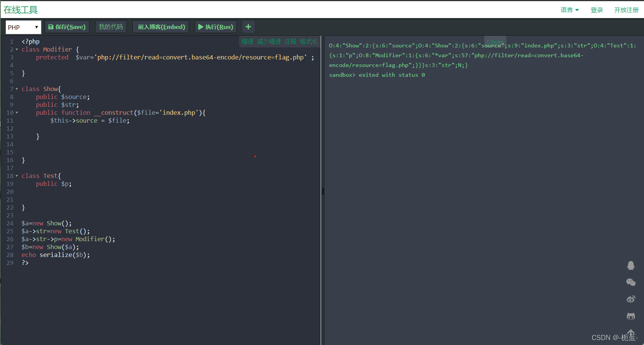Click the 登录 login link
644x345 pixels.
[x=597, y=10]
